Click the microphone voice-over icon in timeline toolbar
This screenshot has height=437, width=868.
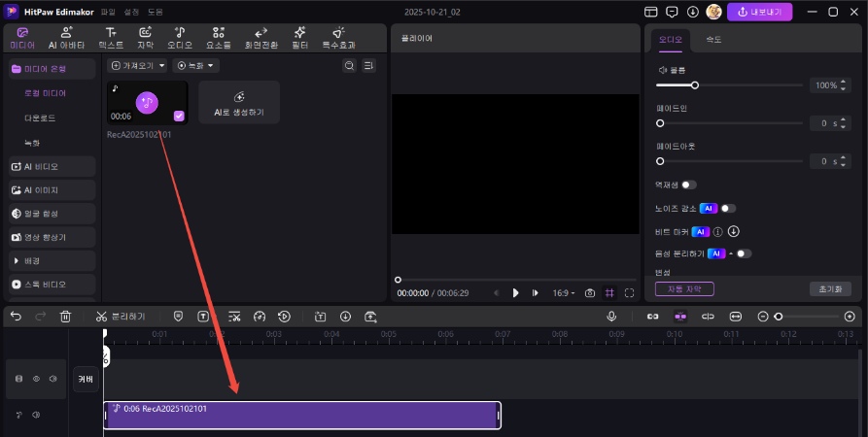click(611, 317)
